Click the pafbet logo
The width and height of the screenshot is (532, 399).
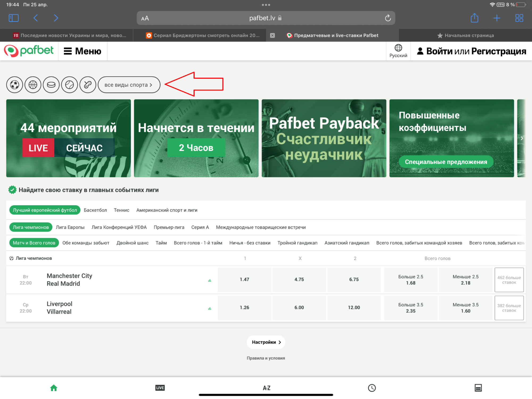[29, 51]
